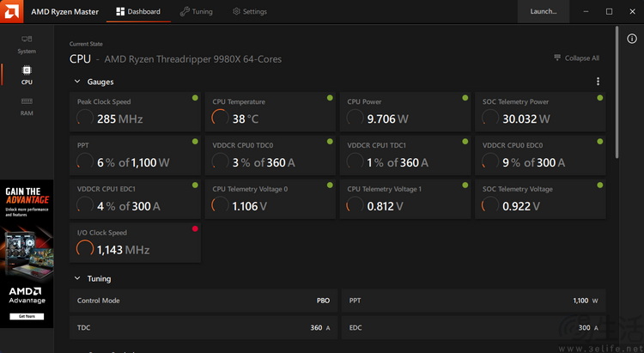Click the AMD logo icon
The height and width of the screenshot is (353, 644).
pos(11,11)
